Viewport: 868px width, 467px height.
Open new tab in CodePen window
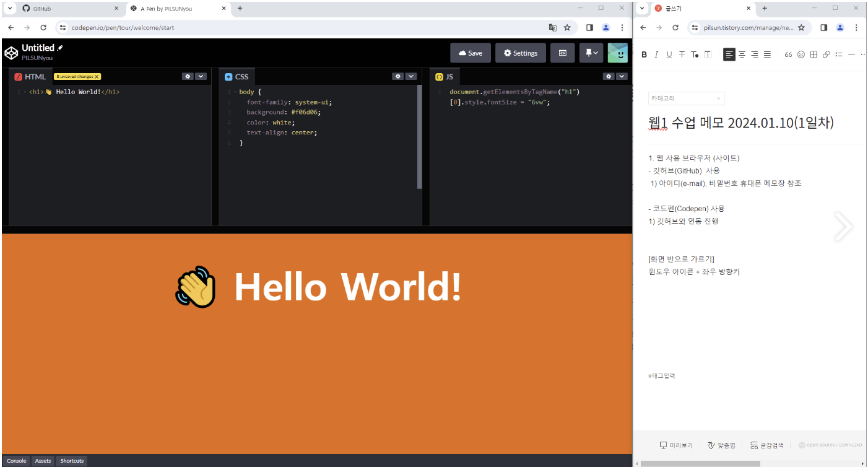pos(240,9)
